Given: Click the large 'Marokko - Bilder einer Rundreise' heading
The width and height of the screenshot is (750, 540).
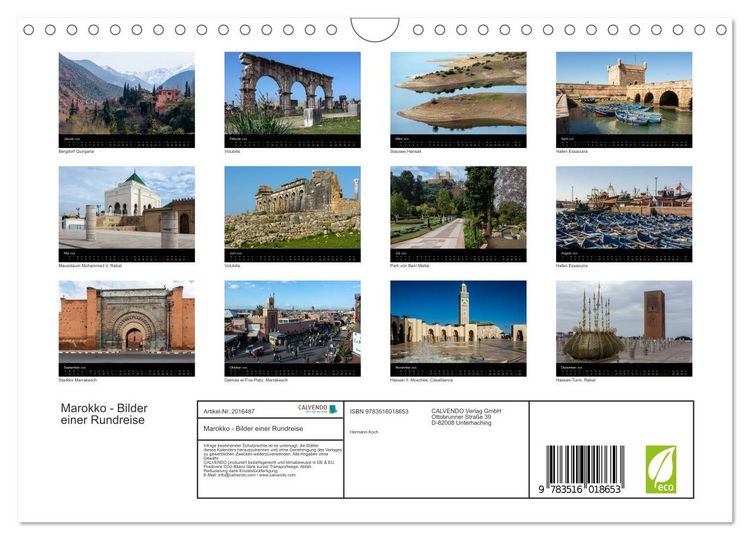Looking at the screenshot, I should [x=104, y=414].
